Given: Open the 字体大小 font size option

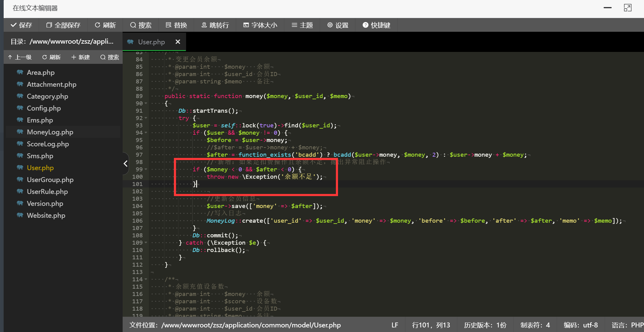Looking at the screenshot, I should (x=260, y=25).
